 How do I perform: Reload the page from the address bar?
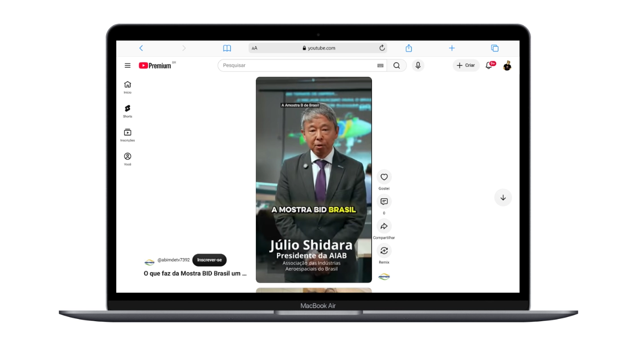[382, 48]
